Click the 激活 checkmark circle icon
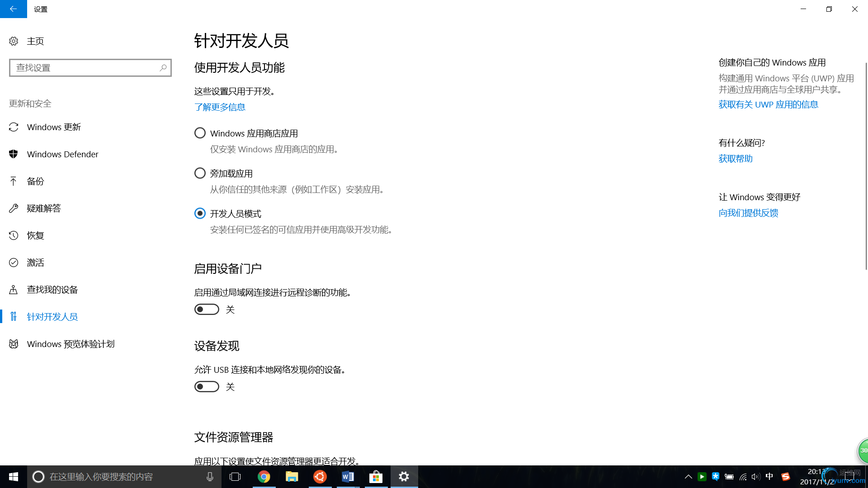 14,263
